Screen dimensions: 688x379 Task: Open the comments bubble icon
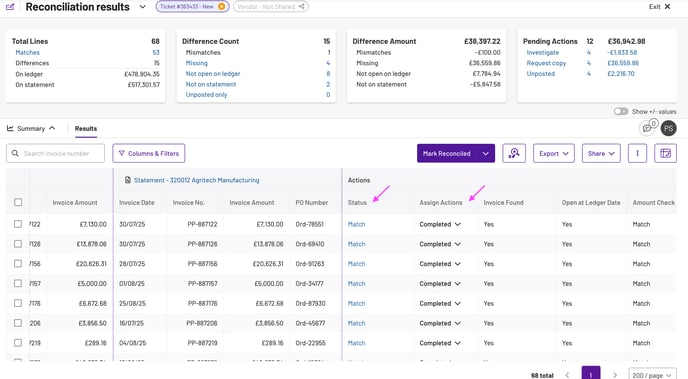pyautogui.click(x=647, y=128)
